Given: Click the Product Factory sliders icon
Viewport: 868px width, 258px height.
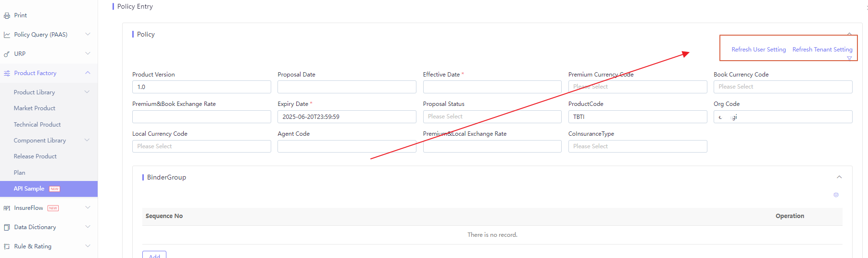Looking at the screenshot, I should [7, 73].
